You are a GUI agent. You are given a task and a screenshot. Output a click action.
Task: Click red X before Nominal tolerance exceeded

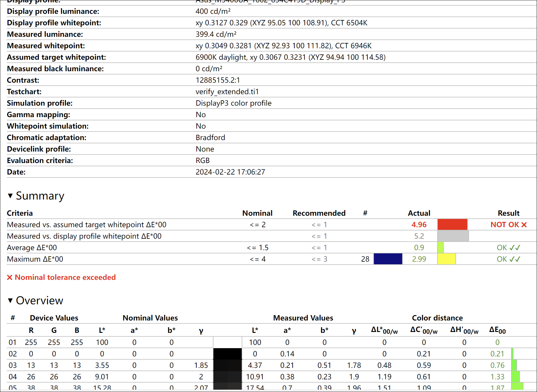[x=10, y=278]
